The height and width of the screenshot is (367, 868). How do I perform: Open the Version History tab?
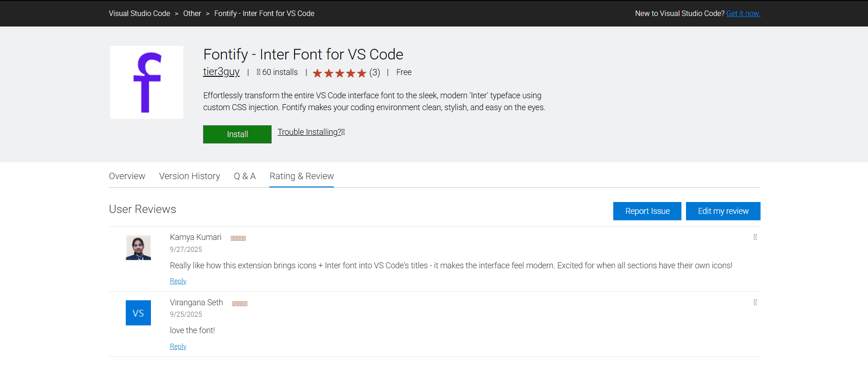[189, 176]
